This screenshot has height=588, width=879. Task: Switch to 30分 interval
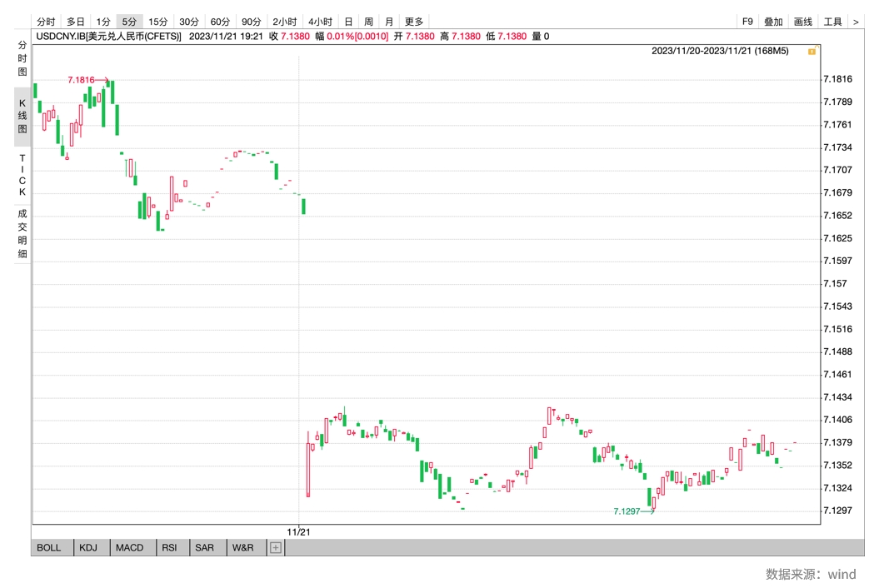tap(189, 22)
